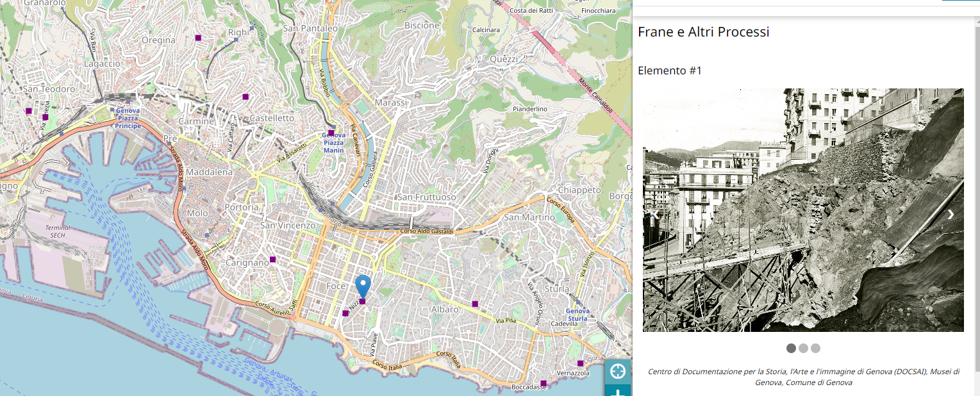Open the purple marker in Albaro
Screen dimensions: 980x396
475,304
